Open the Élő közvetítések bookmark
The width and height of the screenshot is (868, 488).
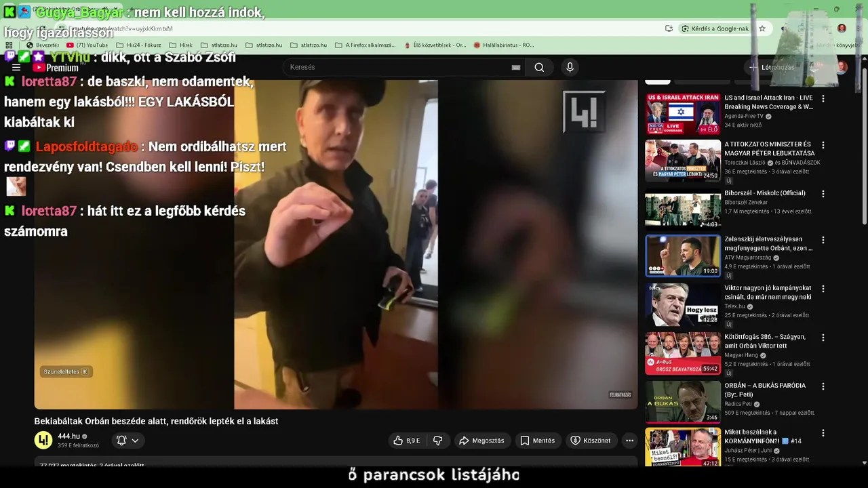435,45
